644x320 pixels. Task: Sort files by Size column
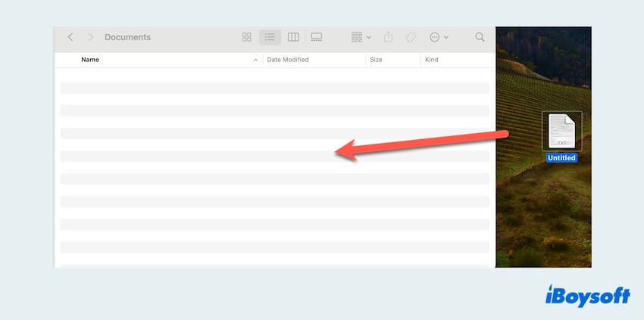click(376, 60)
